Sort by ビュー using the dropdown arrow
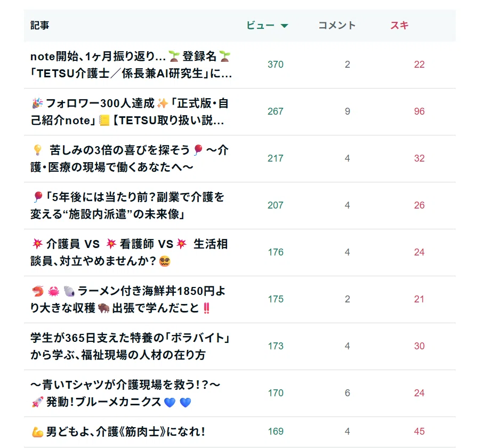 coord(284,26)
